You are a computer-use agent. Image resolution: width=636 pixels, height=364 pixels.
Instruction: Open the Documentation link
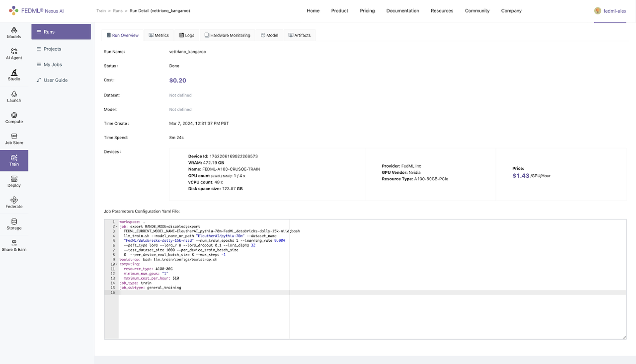click(x=402, y=10)
